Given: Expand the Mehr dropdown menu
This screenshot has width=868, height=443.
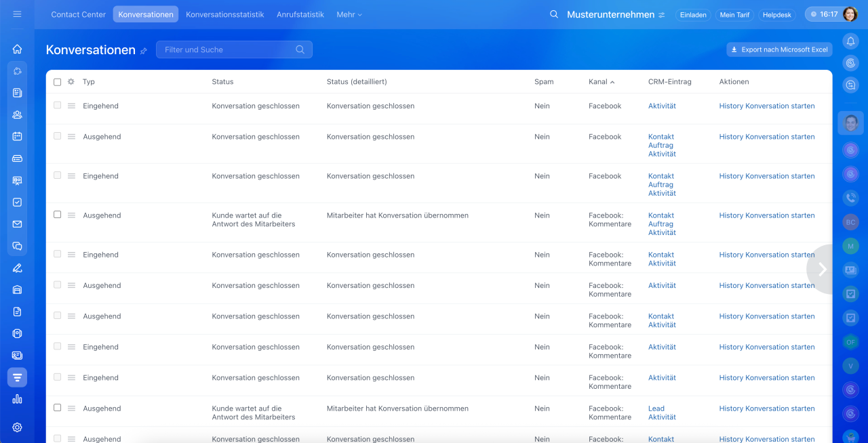Looking at the screenshot, I should [x=349, y=14].
